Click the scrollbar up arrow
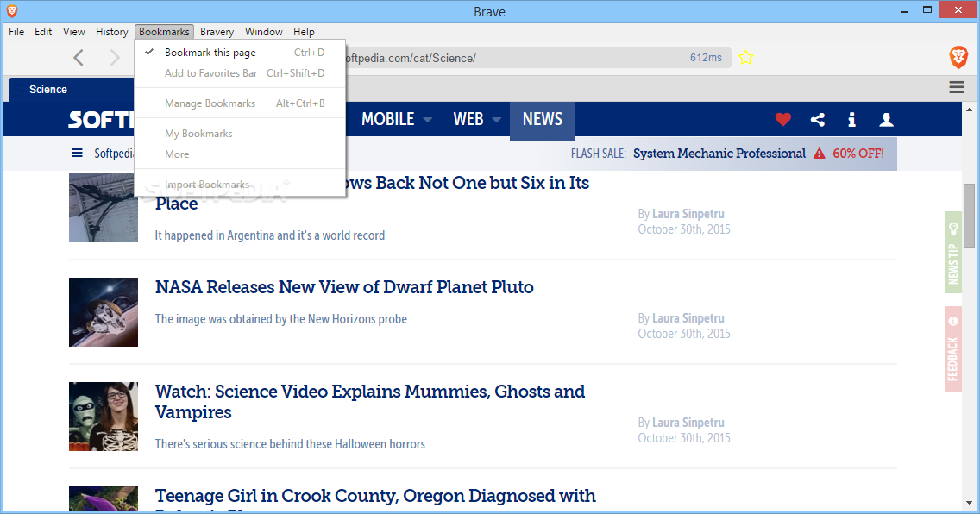 point(970,109)
